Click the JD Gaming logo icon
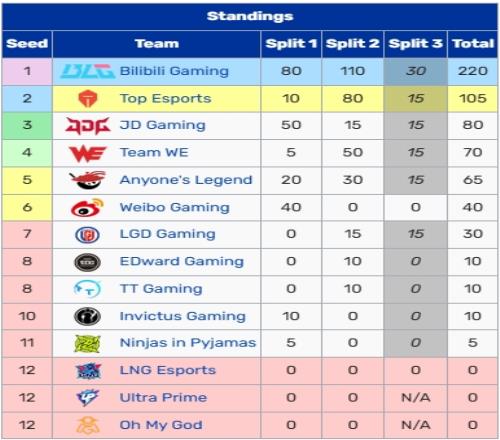Image resolution: width=500 pixels, height=440 pixels. coord(88,126)
